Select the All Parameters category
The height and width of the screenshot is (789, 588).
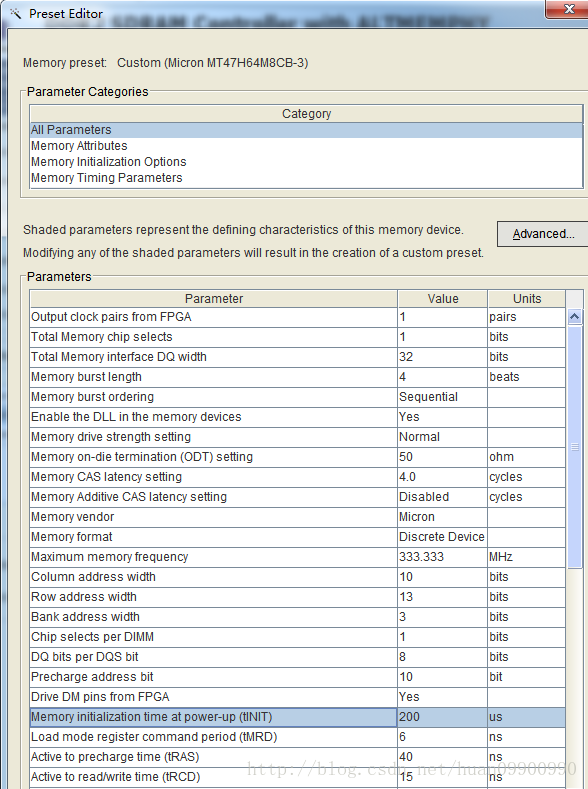[306, 130]
